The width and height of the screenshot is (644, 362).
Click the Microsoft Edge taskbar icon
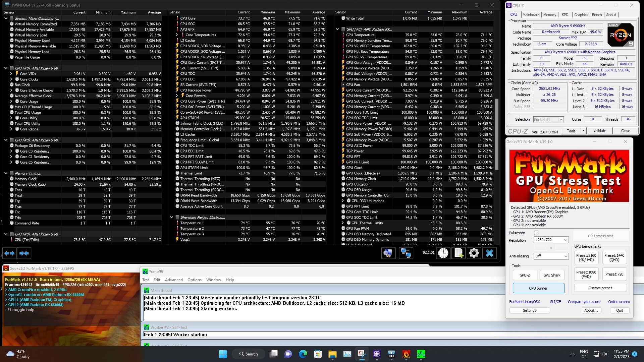coord(303,354)
